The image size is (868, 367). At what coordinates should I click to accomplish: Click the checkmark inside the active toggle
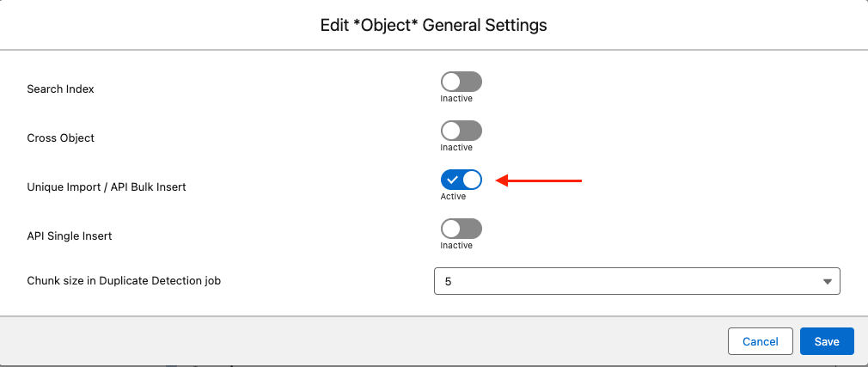click(x=452, y=180)
